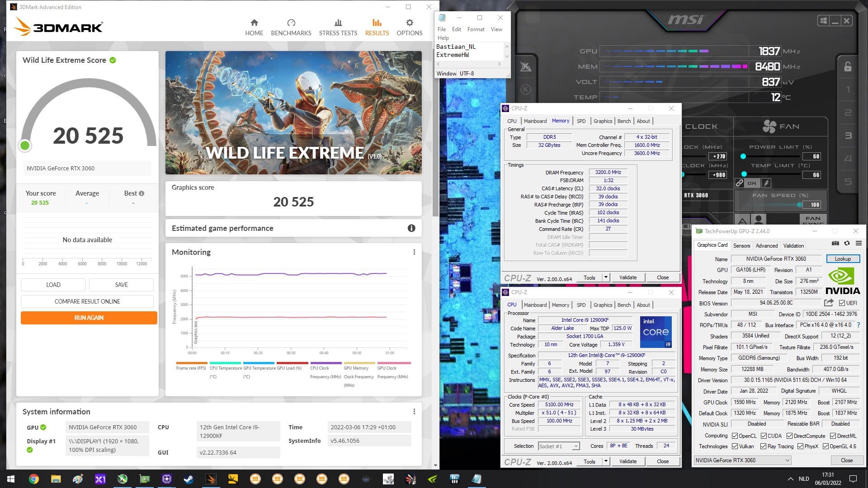The image size is (868, 488).
Task: Select Afterburner user-defined fan profile icon
Action: (759, 220)
